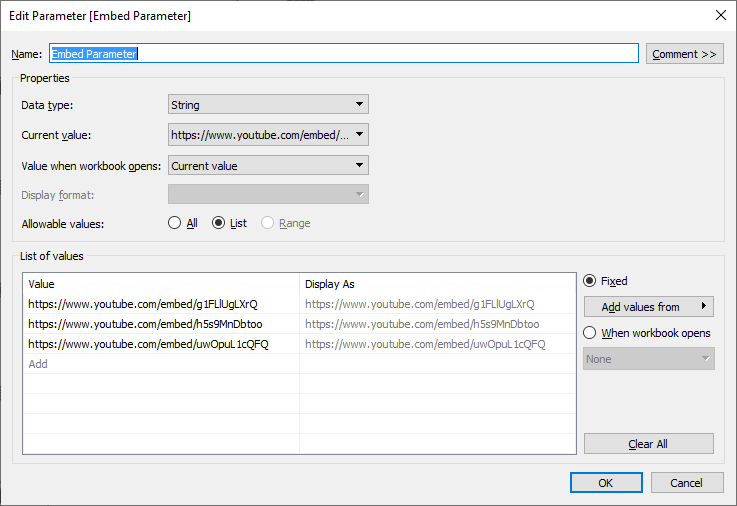Confirm with the OK button
737x506 pixels.
coord(606,483)
